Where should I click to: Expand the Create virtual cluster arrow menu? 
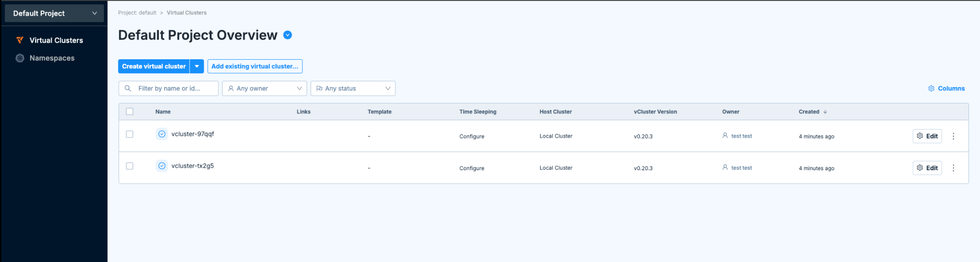pyautogui.click(x=197, y=66)
